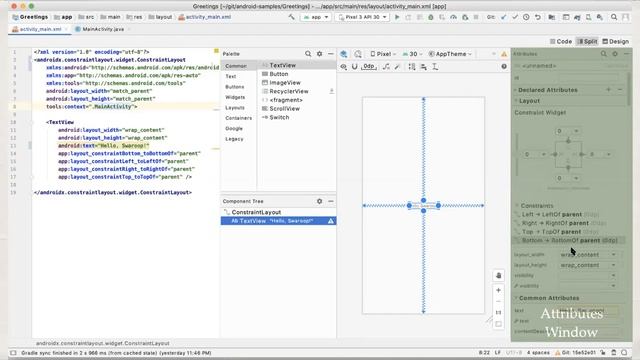
Task: Switch editor to Code view
Action: click(x=560, y=41)
